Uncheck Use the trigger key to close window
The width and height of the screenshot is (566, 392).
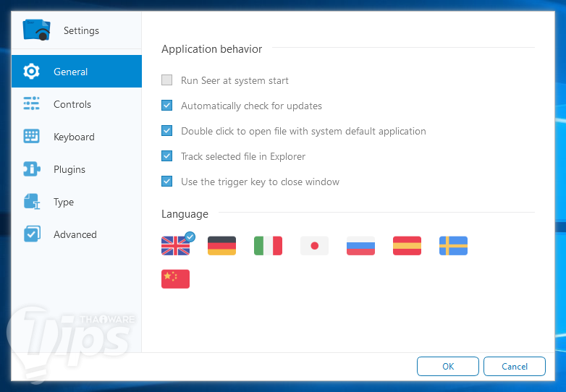(166, 181)
